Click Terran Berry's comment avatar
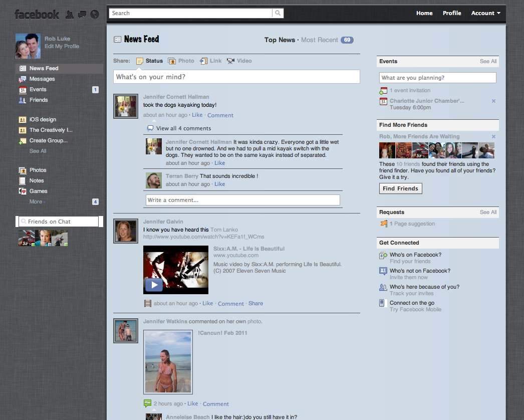The height and width of the screenshot is (420, 524). (154, 180)
